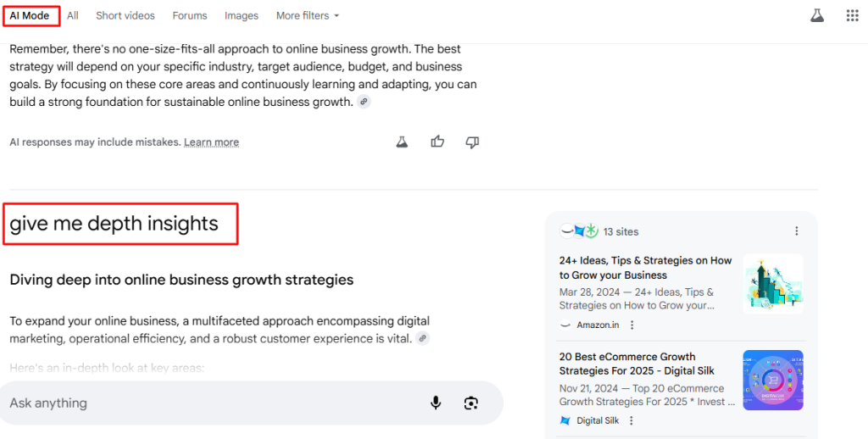Select the Forums tab
Viewport: 868px width, 439px height.
click(190, 15)
